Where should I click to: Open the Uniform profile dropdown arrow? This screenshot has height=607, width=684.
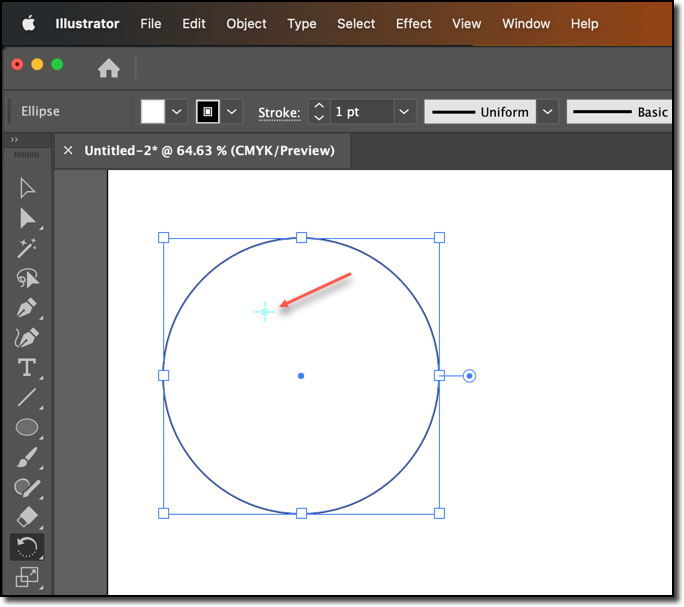pos(547,112)
